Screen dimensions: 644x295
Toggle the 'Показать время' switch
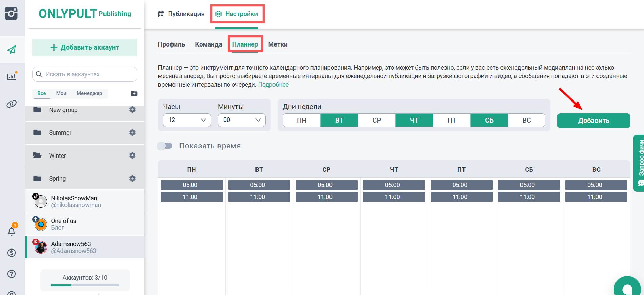click(x=165, y=146)
